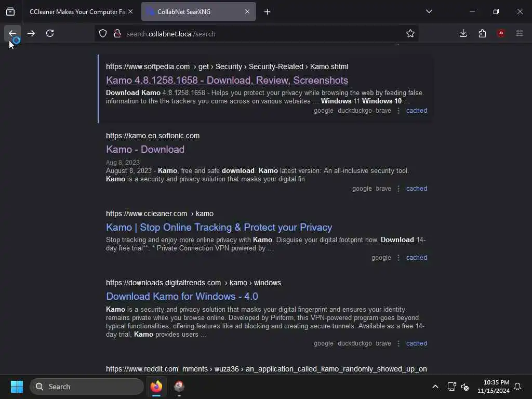532x399 pixels.
Task: Expand more options for Softonic result
Action: [x=398, y=189]
